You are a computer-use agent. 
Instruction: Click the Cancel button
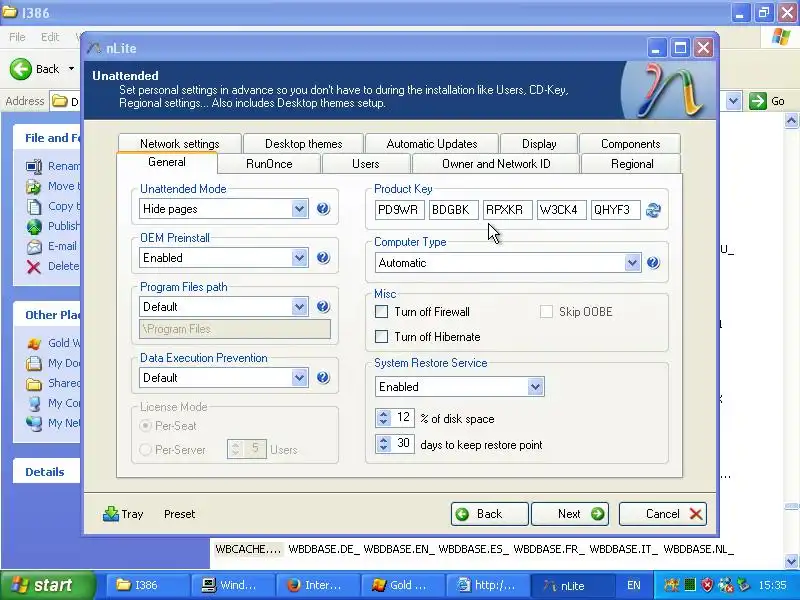coord(663,514)
